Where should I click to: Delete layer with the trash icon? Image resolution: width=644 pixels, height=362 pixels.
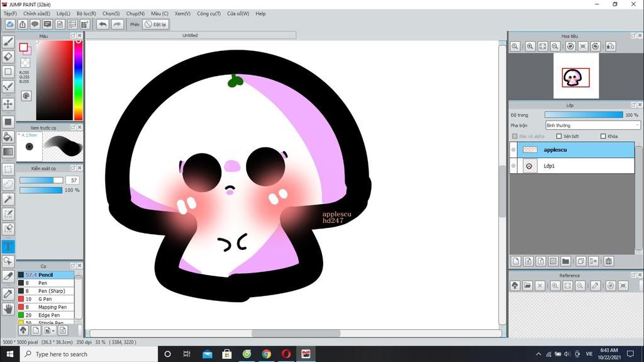[609, 261]
